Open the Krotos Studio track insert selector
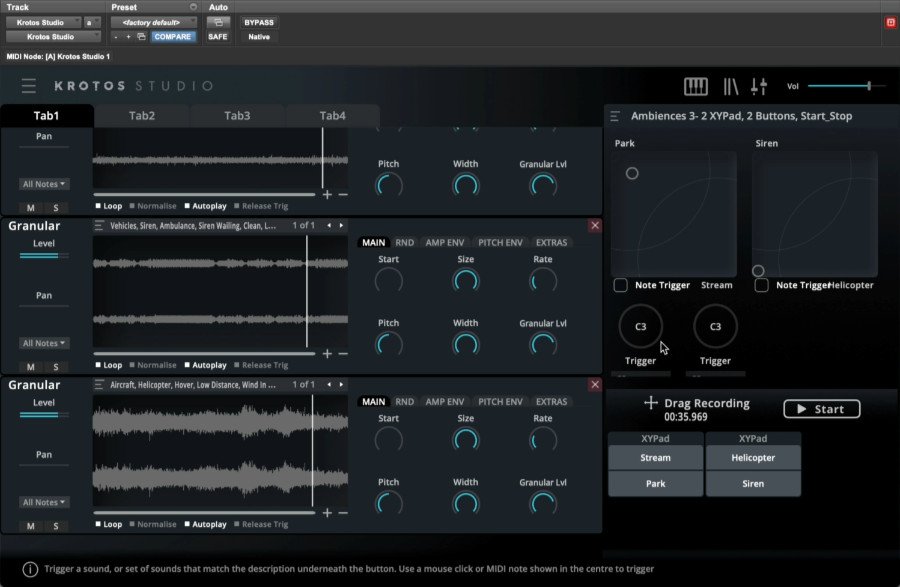 [x=44, y=22]
